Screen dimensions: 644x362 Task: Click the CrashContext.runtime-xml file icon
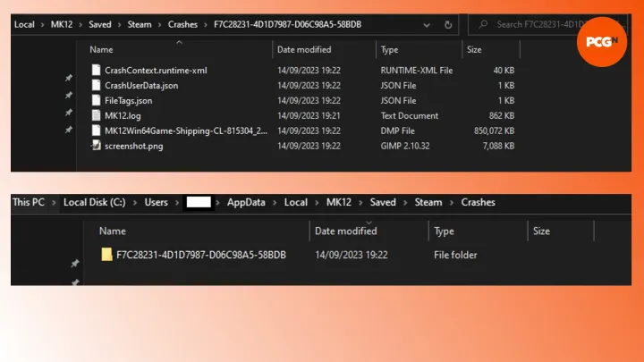click(x=97, y=70)
